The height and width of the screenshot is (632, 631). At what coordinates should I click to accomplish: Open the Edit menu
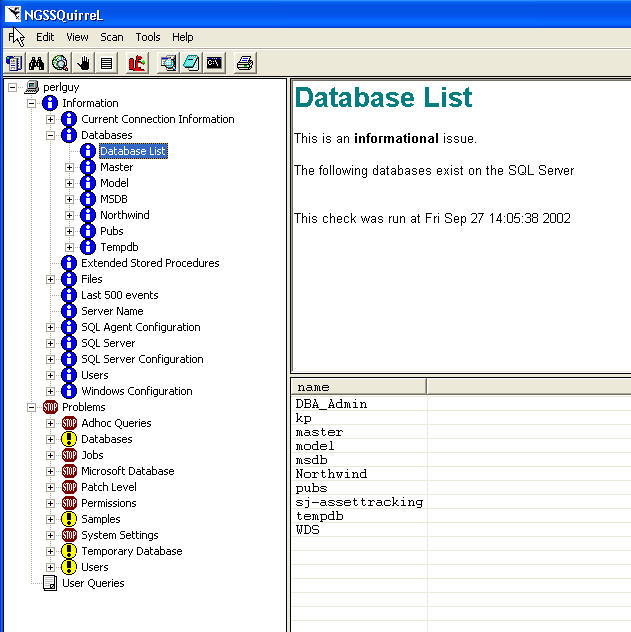tap(45, 37)
